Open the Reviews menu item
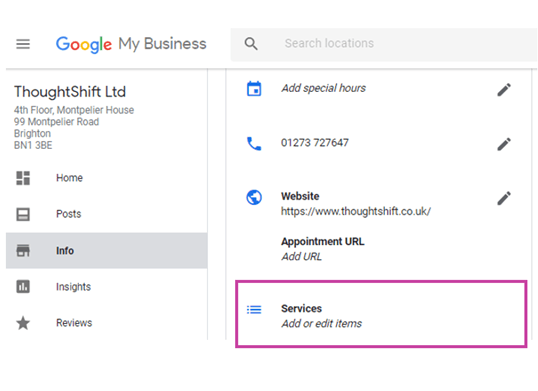The height and width of the screenshot is (391, 538). tap(107, 323)
